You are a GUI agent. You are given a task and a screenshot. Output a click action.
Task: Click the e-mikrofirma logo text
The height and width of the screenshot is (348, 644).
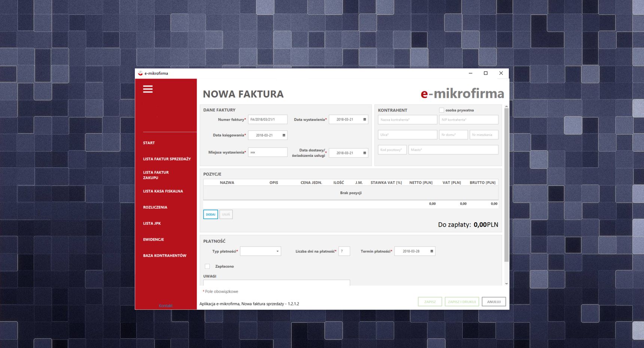(462, 93)
